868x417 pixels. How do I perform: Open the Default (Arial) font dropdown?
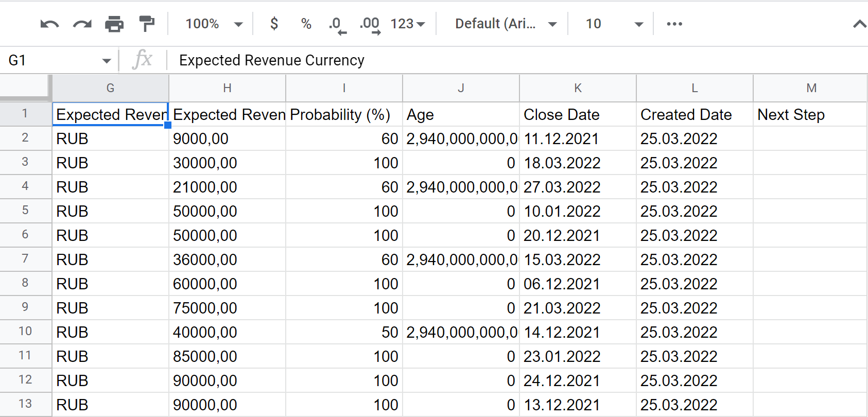[505, 24]
